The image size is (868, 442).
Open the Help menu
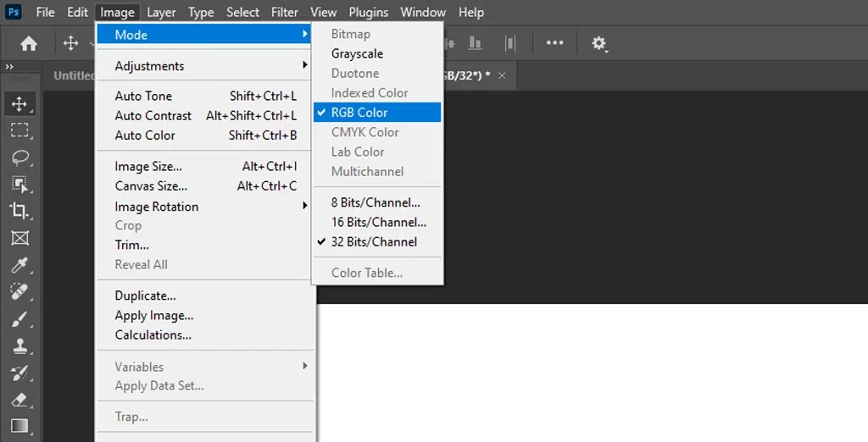coord(471,12)
